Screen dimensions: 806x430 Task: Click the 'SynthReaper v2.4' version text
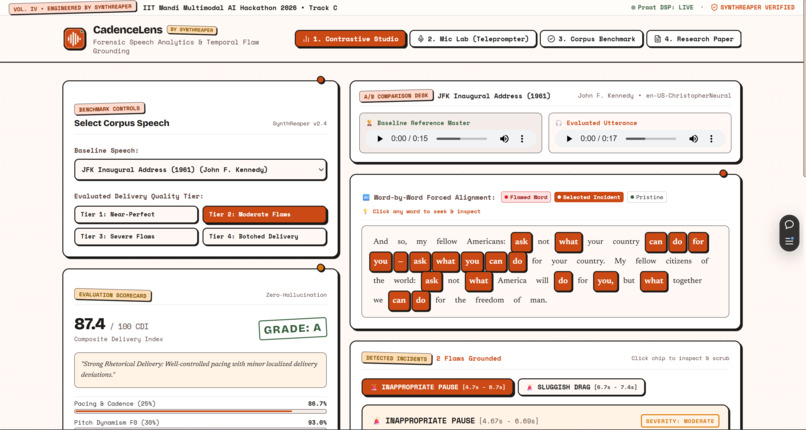pos(299,124)
